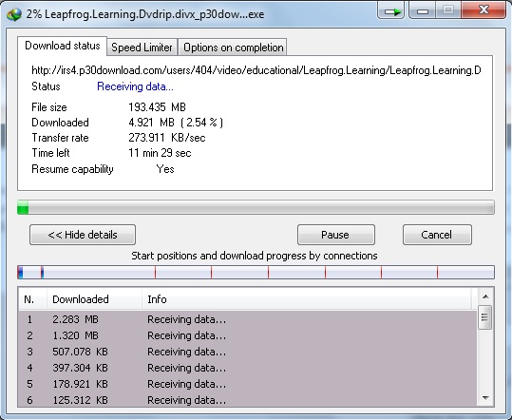
Task: Select the Download status tab
Action: (x=63, y=46)
